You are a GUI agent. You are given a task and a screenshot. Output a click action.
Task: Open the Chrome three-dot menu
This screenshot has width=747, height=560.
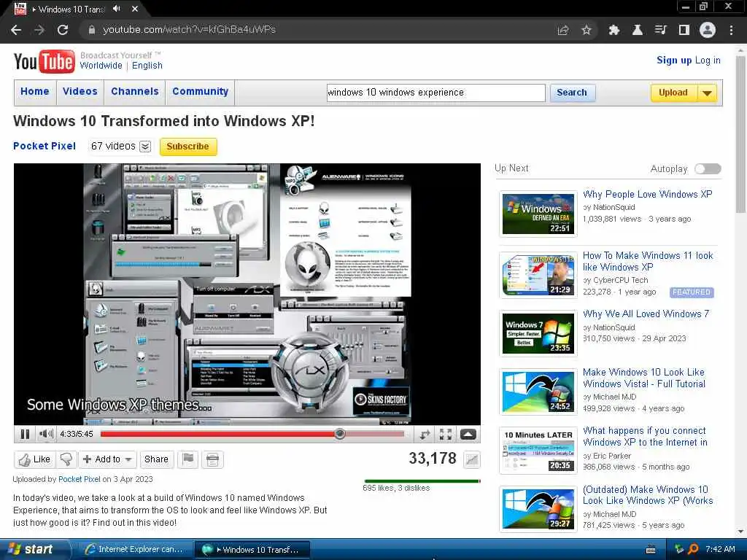click(731, 30)
